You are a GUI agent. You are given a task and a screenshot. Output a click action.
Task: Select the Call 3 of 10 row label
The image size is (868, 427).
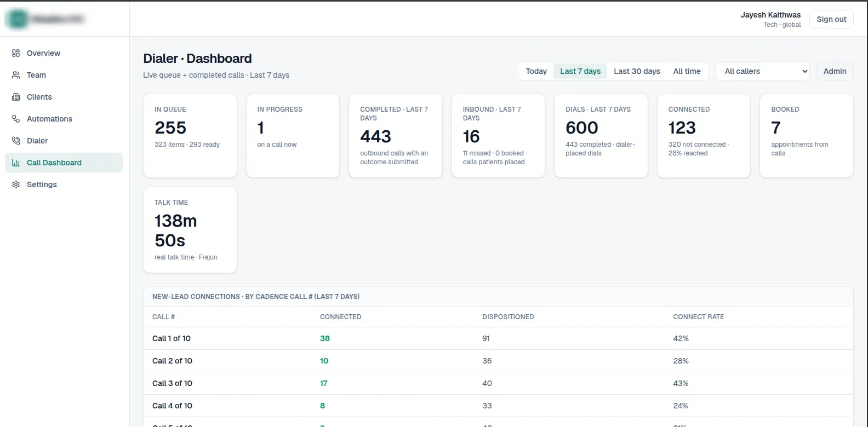(172, 383)
